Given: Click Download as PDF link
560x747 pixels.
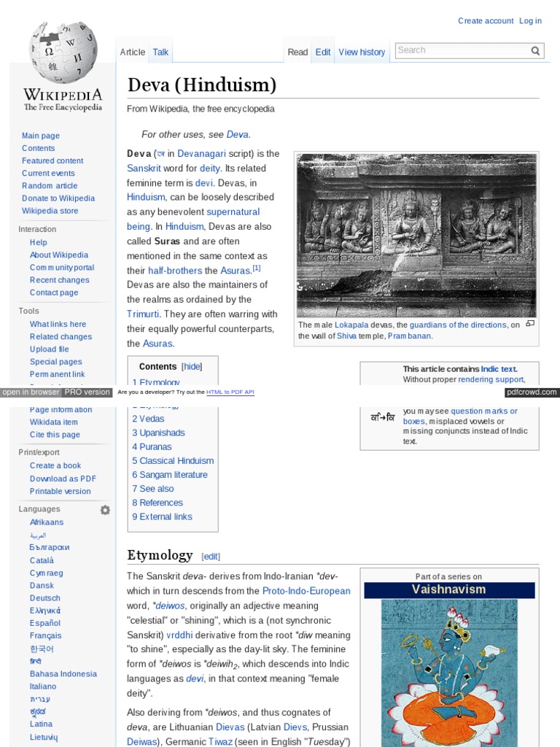Looking at the screenshot, I should pos(63,479).
